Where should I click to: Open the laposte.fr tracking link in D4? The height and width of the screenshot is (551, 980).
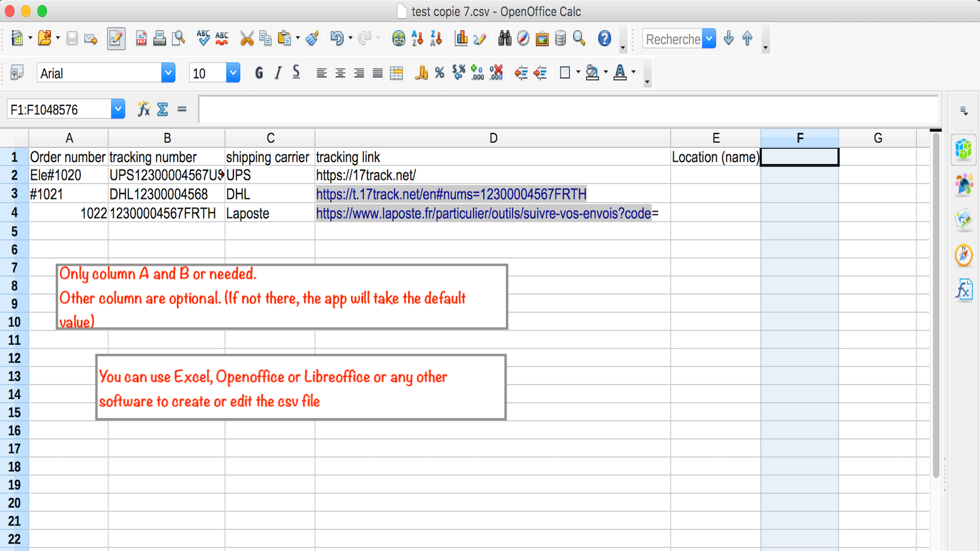coord(484,214)
